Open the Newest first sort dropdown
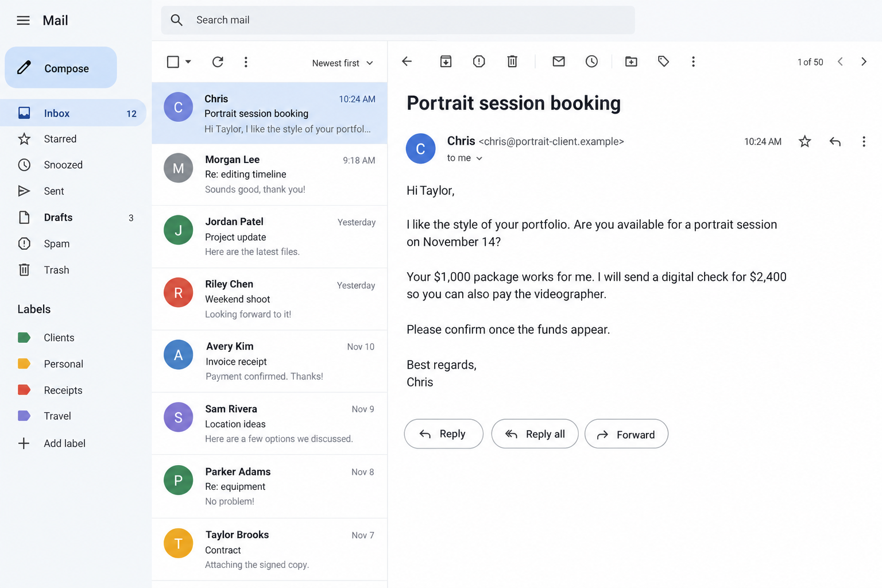882x588 pixels. (343, 63)
